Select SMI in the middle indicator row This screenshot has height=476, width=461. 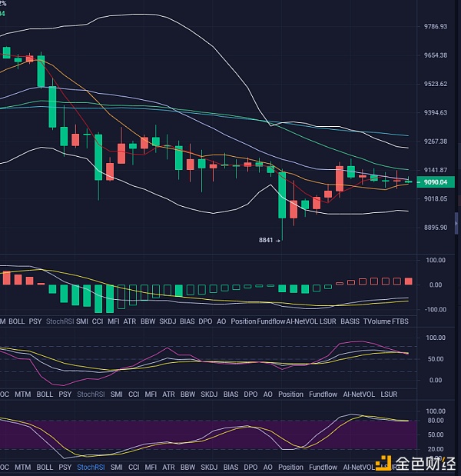pos(117,394)
